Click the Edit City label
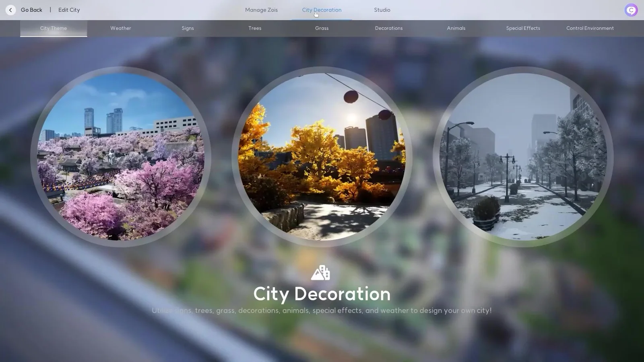The width and height of the screenshot is (644, 362). (69, 10)
